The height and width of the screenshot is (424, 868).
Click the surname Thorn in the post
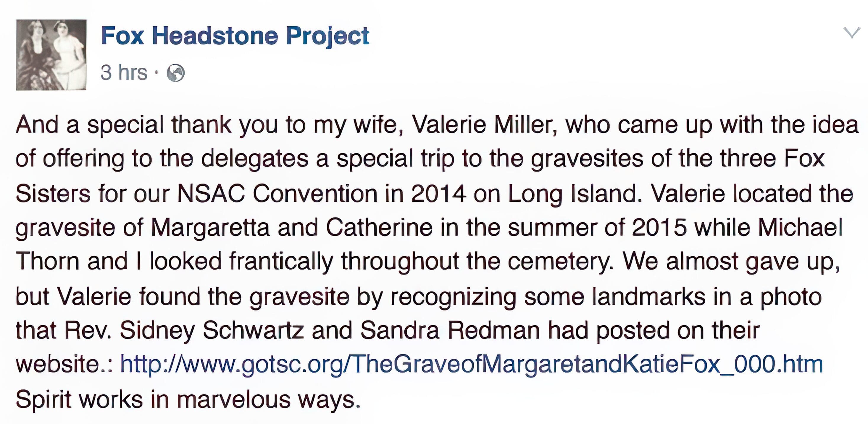point(48,262)
